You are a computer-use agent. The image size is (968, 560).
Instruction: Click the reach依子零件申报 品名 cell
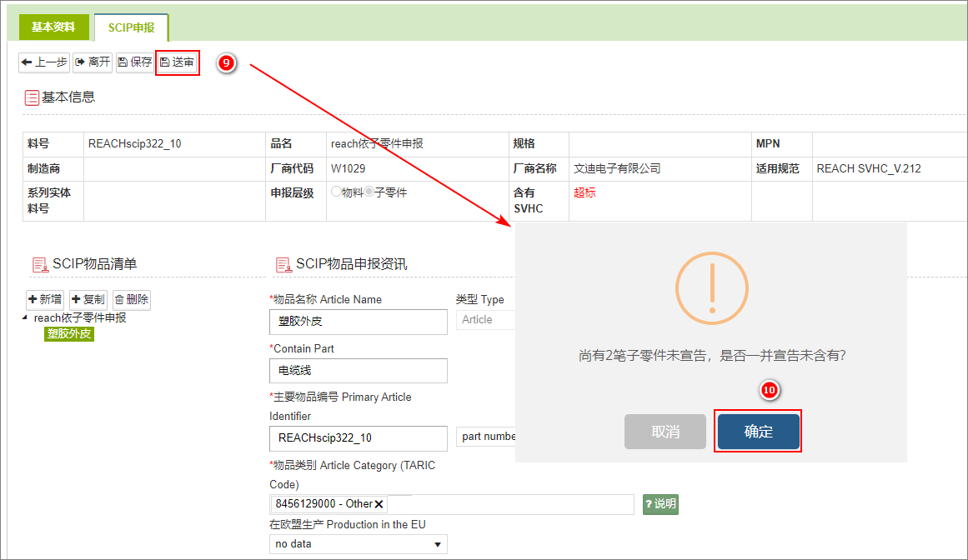pyautogui.click(x=418, y=143)
